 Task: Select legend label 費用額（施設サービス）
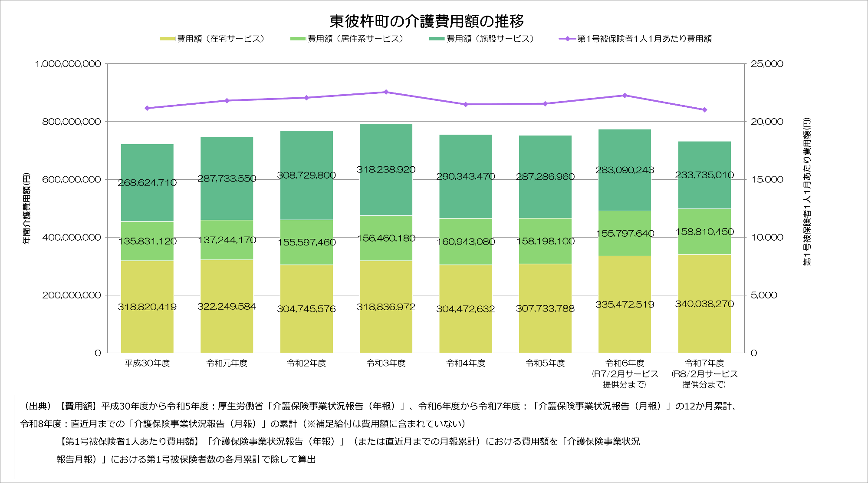pyautogui.click(x=492, y=39)
